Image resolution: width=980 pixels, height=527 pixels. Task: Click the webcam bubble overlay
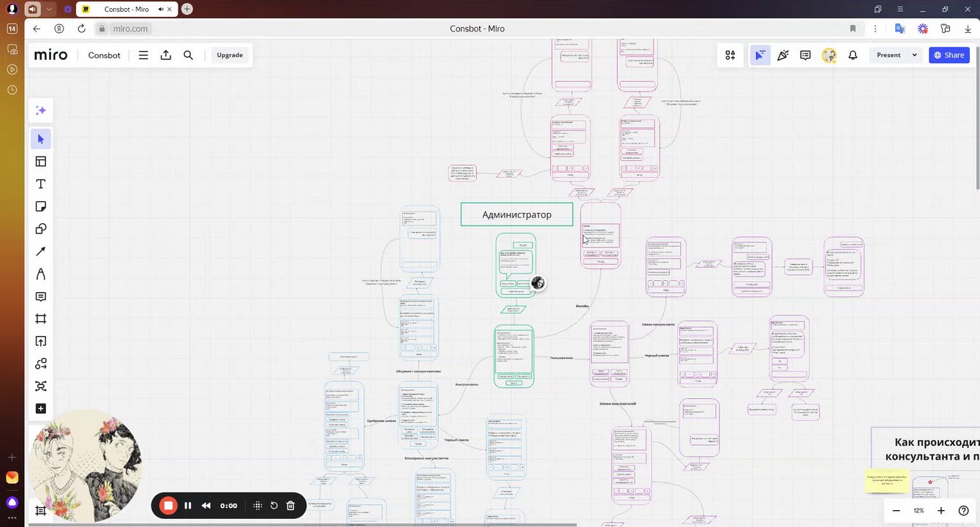[86, 466]
